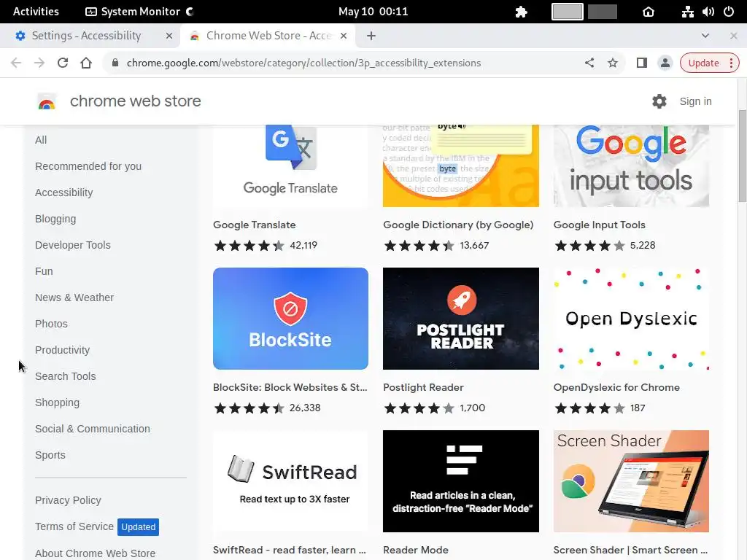The width and height of the screenshot is (747, 560).
Task: Open the network status icon in the system tray
Action: point(687,12)
